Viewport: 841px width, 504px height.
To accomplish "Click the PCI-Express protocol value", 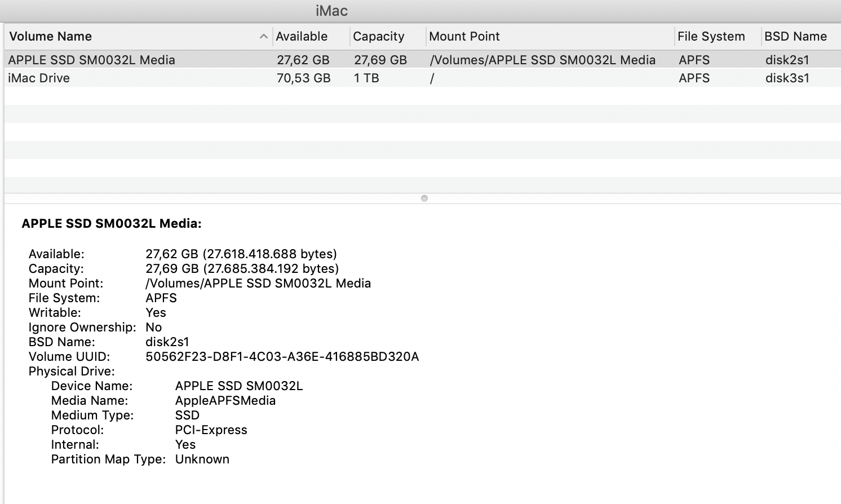I will (x=211, y=430).
